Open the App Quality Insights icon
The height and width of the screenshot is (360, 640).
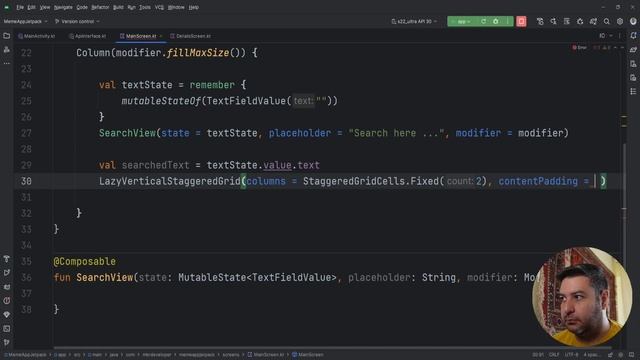tap(7, 314)
